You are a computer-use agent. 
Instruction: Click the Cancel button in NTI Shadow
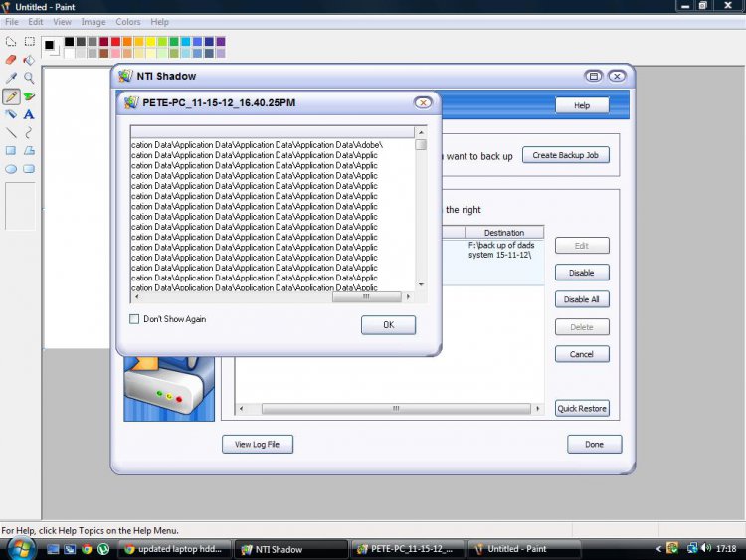click(x=582, y=354)
